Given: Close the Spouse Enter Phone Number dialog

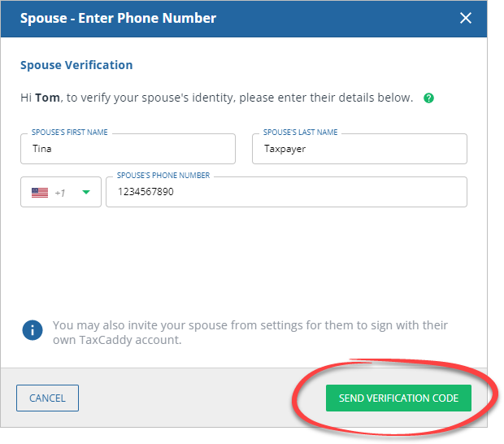Looking at the screenshot, I should coord(466,18).
